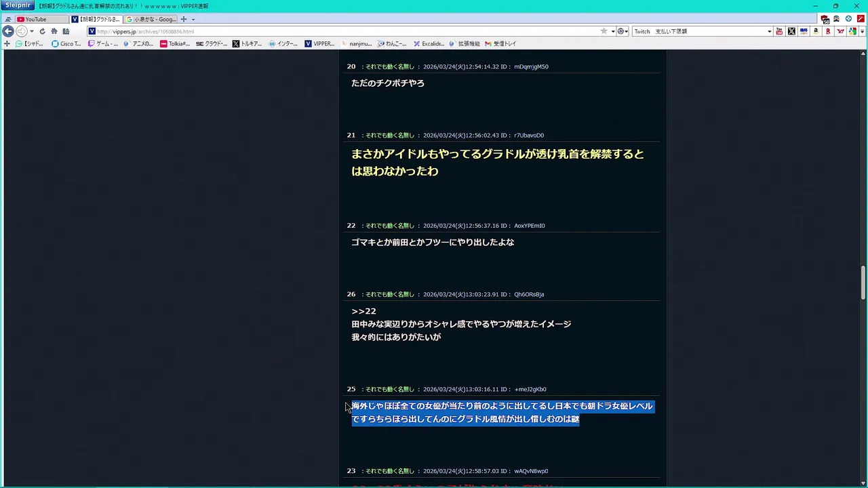
Task: Click the character face extension icon
Action: [837, 19]
